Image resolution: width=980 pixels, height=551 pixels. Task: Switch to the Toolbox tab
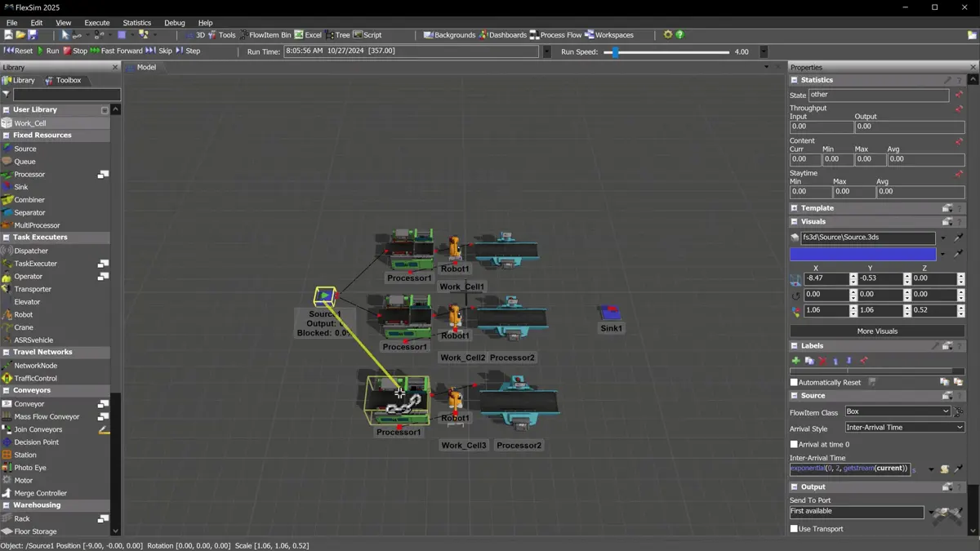63,80
